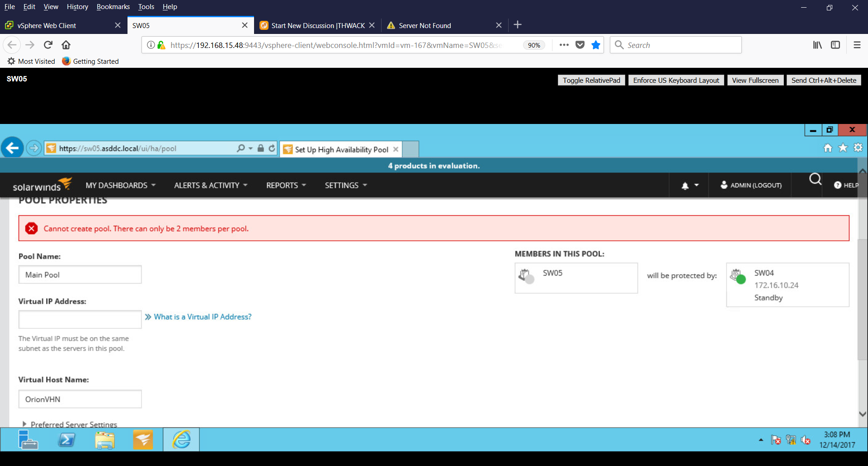Expand REPORTS menu
Image resolution: width=868 pixels, height=466 pixels.
click(x=286, y=185)
